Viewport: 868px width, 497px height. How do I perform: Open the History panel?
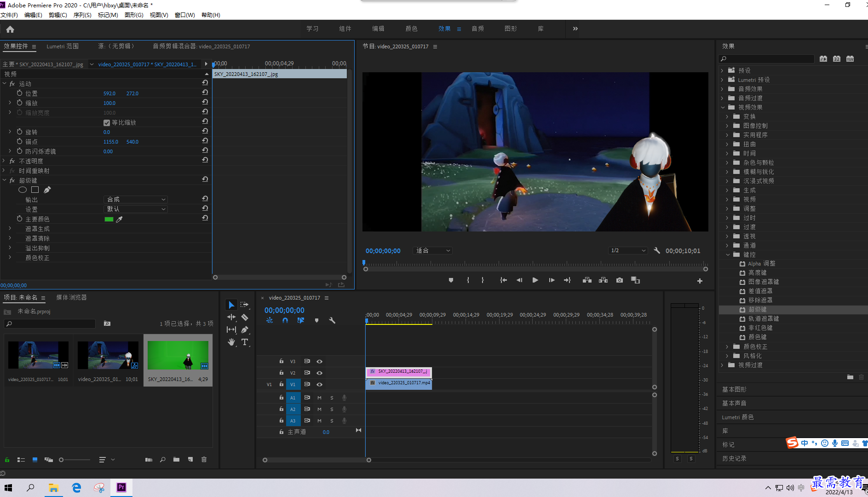[x=734, y=458]
